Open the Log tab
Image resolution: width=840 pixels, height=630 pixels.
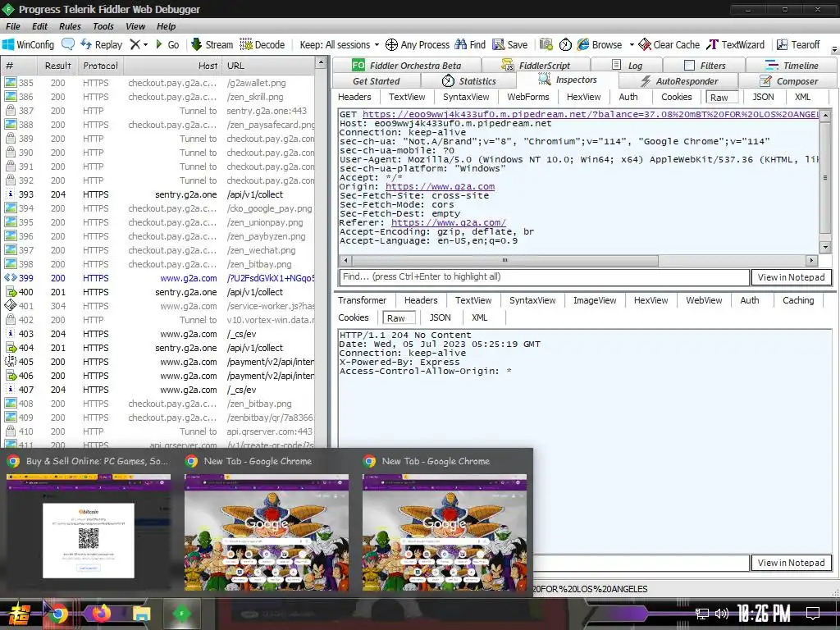tap(627, 66)
